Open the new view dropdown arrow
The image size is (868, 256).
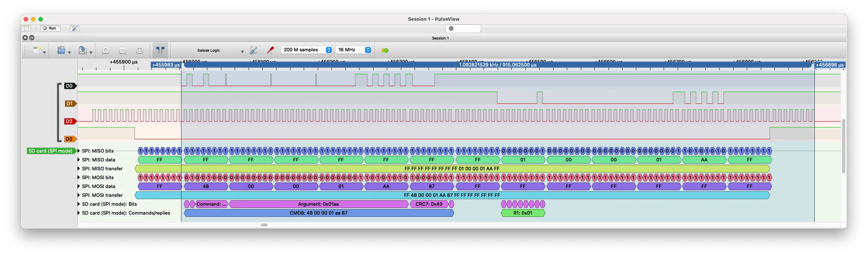(x=44, y=52)
